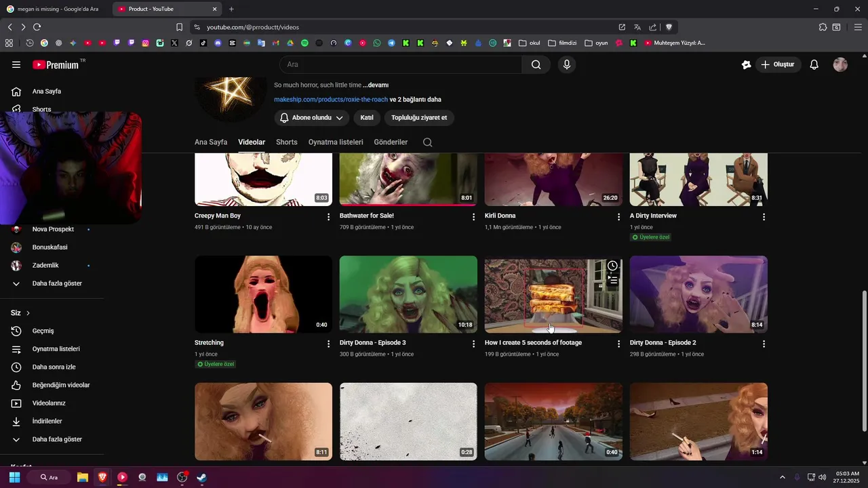Open options menu for Creepy Man Boy

(329, 217)
